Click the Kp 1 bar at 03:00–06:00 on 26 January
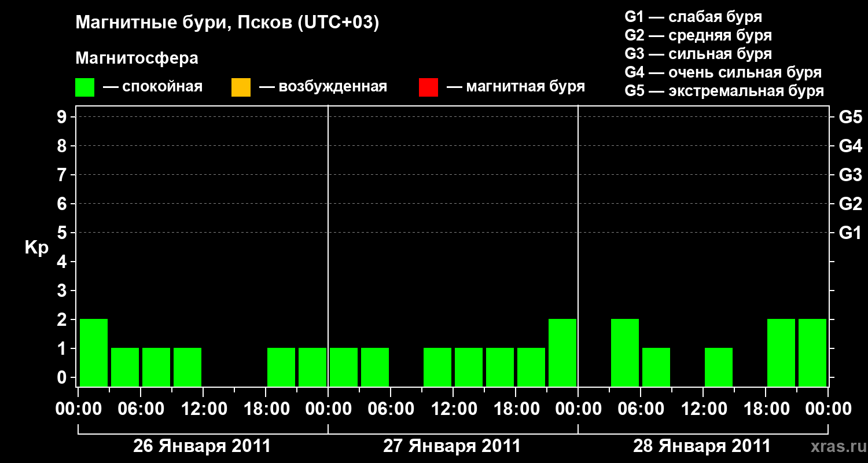 coord(125,367)
